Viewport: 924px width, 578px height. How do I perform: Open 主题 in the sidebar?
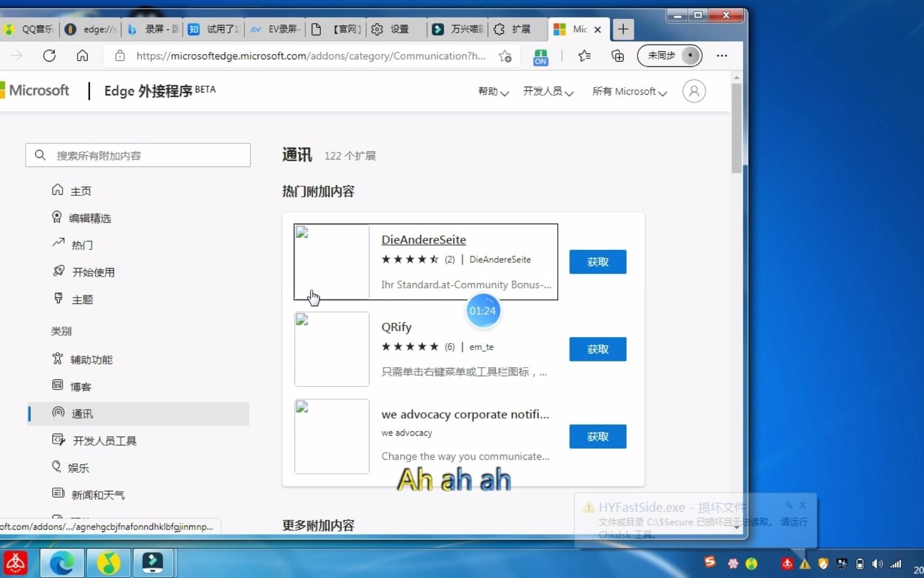coord(72,299)
